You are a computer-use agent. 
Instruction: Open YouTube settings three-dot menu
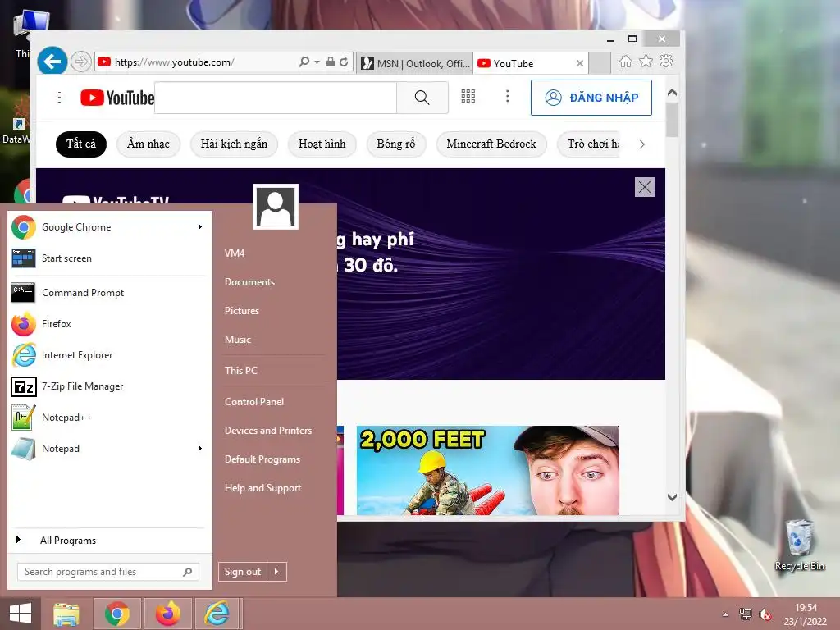pos(507,97)
